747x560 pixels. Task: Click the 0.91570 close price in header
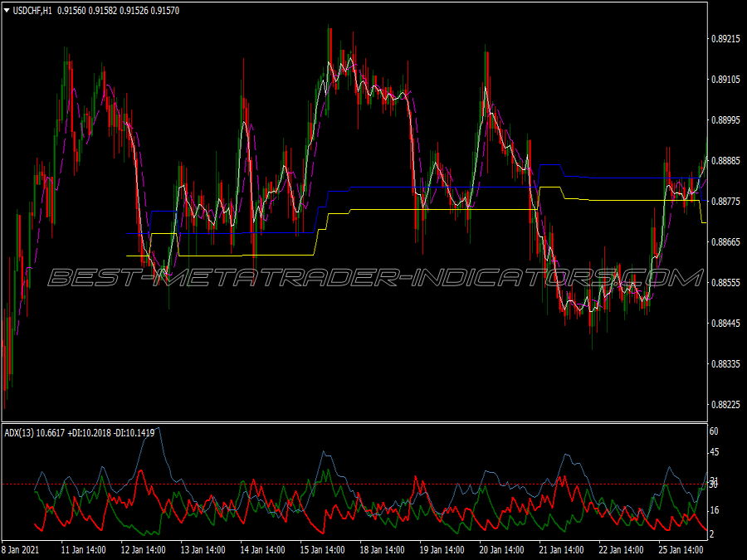pos(165,11)
